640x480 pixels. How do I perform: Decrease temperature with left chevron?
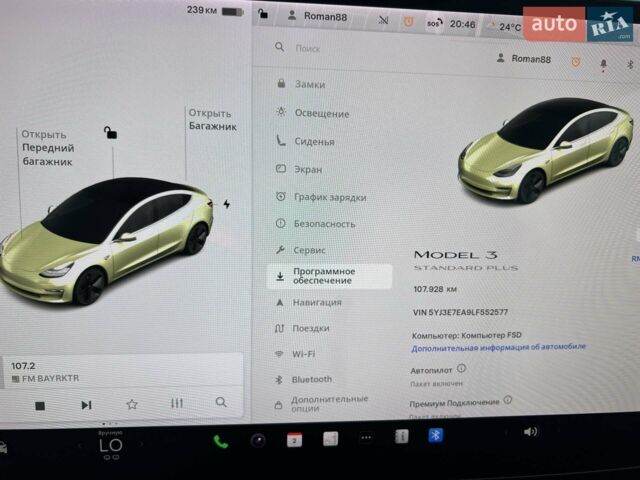[80, 446]
